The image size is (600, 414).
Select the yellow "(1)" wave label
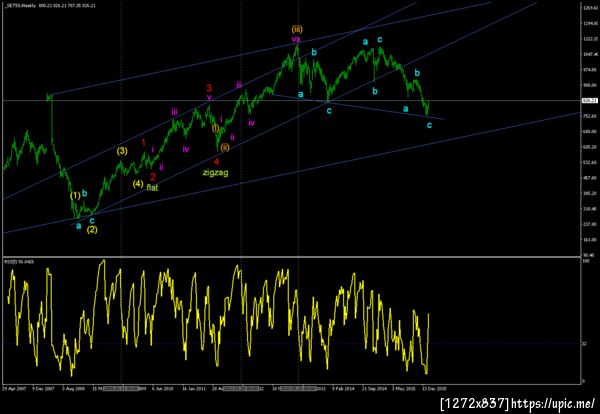pos(75,196)
